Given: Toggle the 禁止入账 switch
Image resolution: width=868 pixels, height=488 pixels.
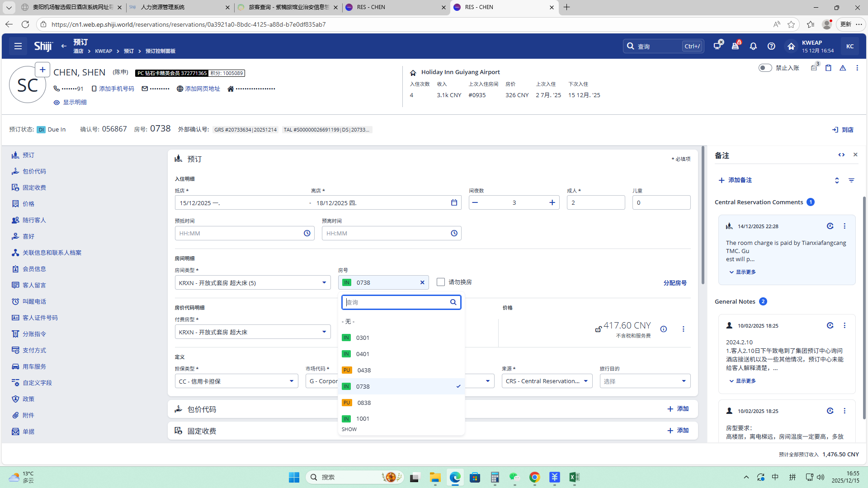Looking at the screenshot, I should point(765,68).
